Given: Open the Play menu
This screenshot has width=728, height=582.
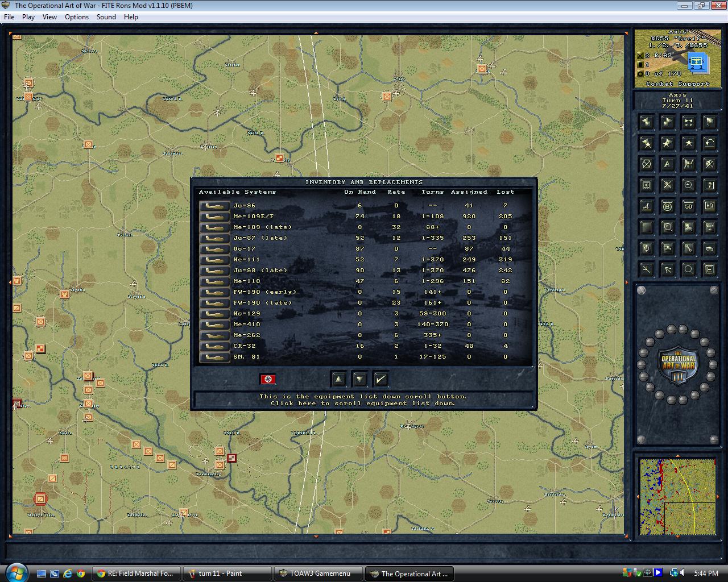Looking at the screenshot, I should click(x=28, y=17).
